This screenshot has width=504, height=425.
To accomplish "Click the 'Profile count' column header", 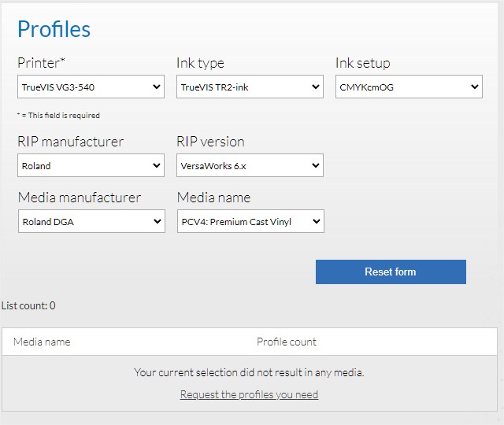I will tap(287, 342).
